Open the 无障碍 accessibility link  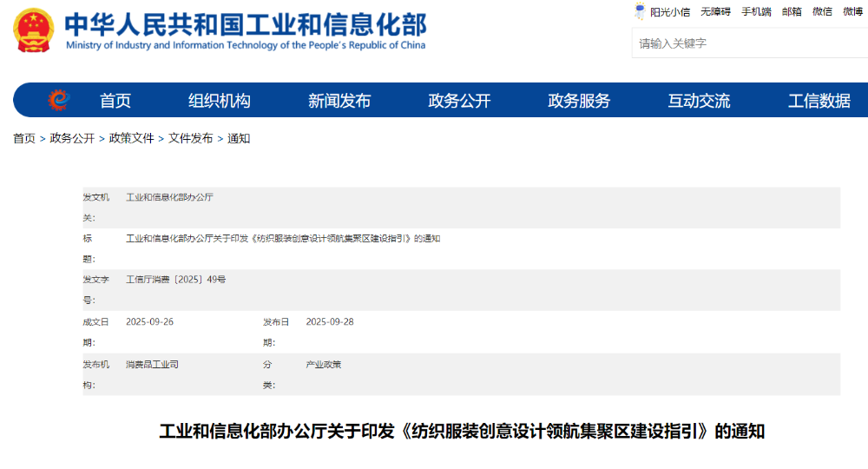(715, 11)
